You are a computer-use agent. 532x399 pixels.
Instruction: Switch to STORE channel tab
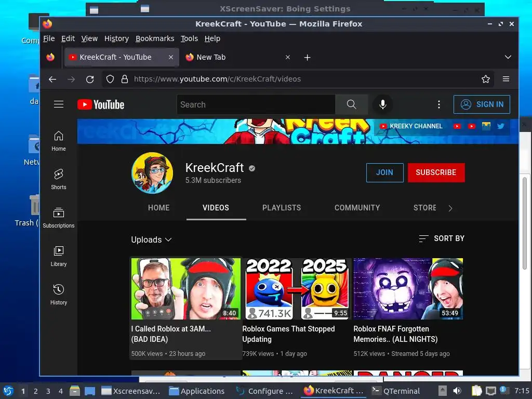click(424, 208)
